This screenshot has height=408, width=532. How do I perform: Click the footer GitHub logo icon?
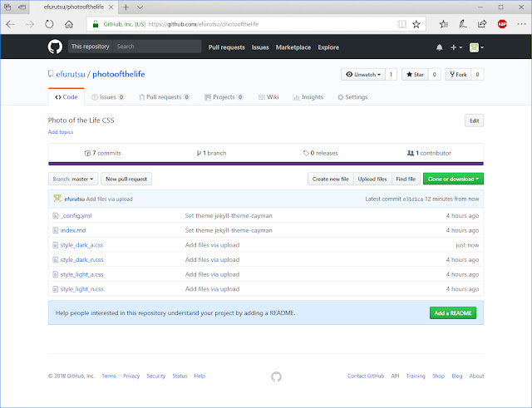(x=276, y=376)
